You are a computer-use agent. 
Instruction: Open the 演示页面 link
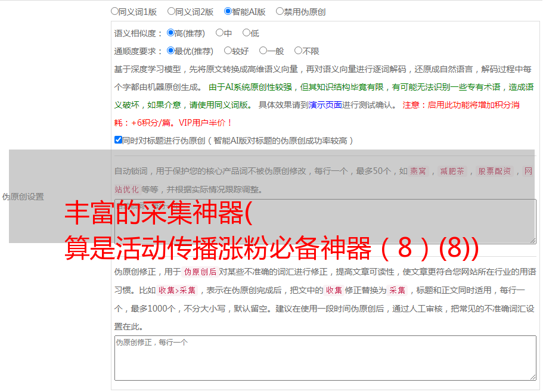[x=325, y=105]
